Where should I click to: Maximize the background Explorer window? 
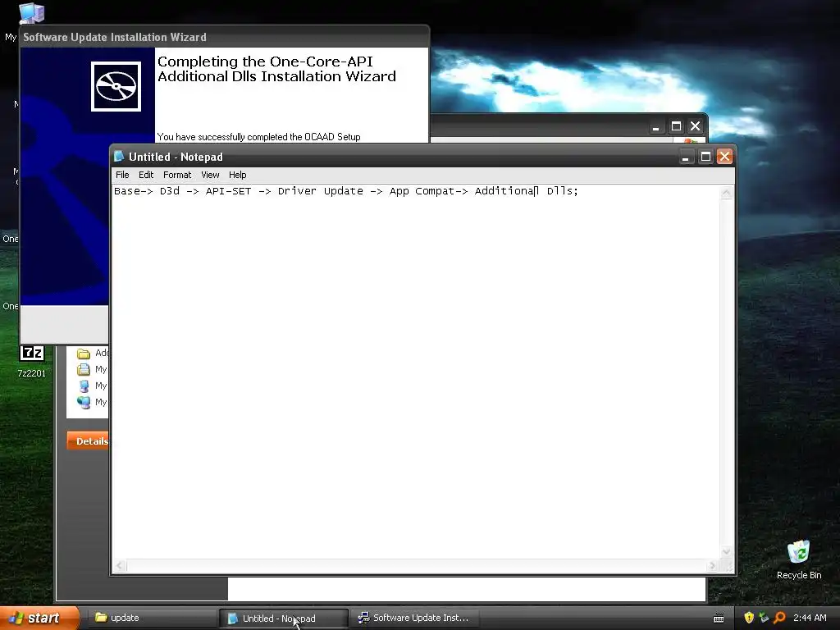pos(676,127)
